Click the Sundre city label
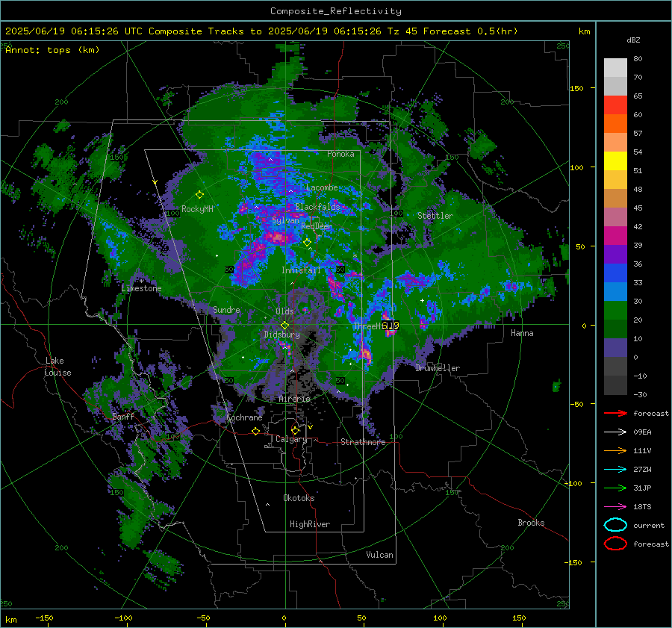This screenshot has width=672, height=628. pos(226,309)
